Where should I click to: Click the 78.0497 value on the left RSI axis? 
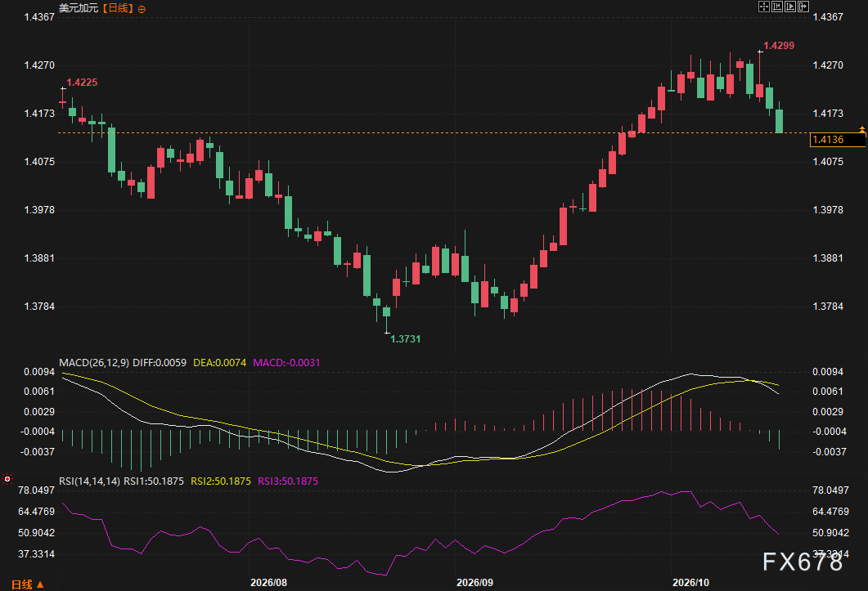click(37, 490)
